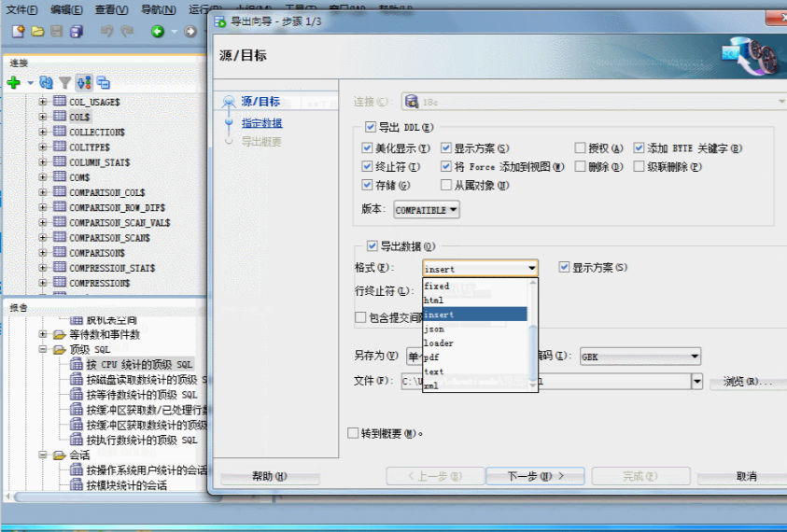787x532 pixels.
Task: Enable the 级联删除 checkbox
Action: point(639,167)
